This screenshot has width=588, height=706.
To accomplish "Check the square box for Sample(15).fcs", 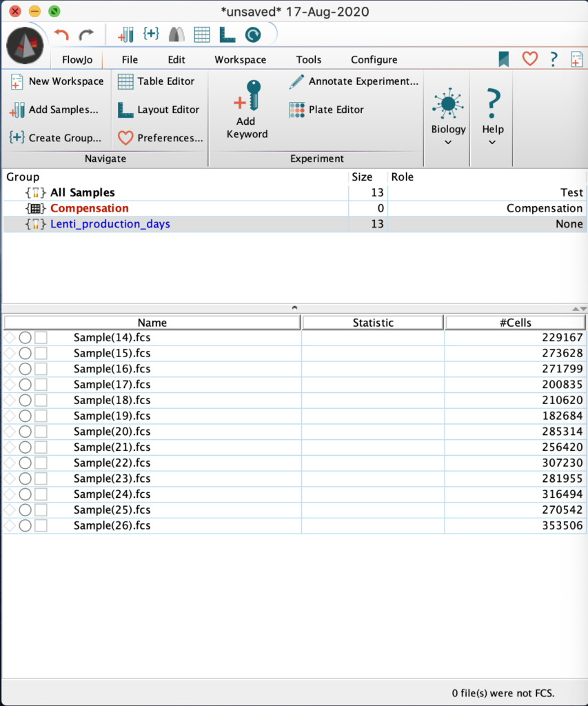I will (x=41, y=354).
